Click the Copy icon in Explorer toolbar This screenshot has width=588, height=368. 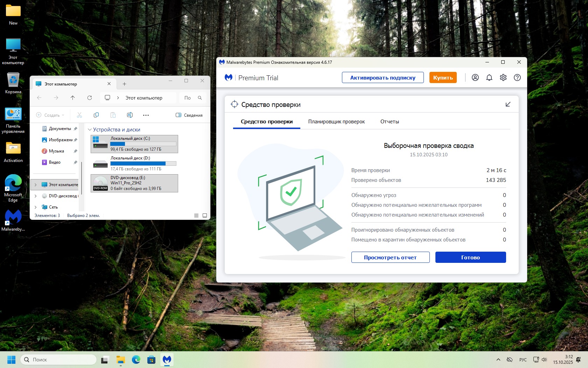click(x=96, y=115)
